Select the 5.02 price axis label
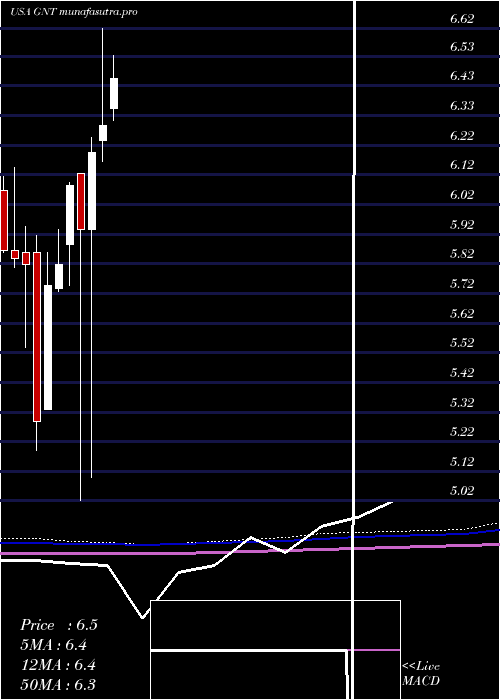This screenshot has width=500, height=700. pyautogui.click(x=462, y=491)
